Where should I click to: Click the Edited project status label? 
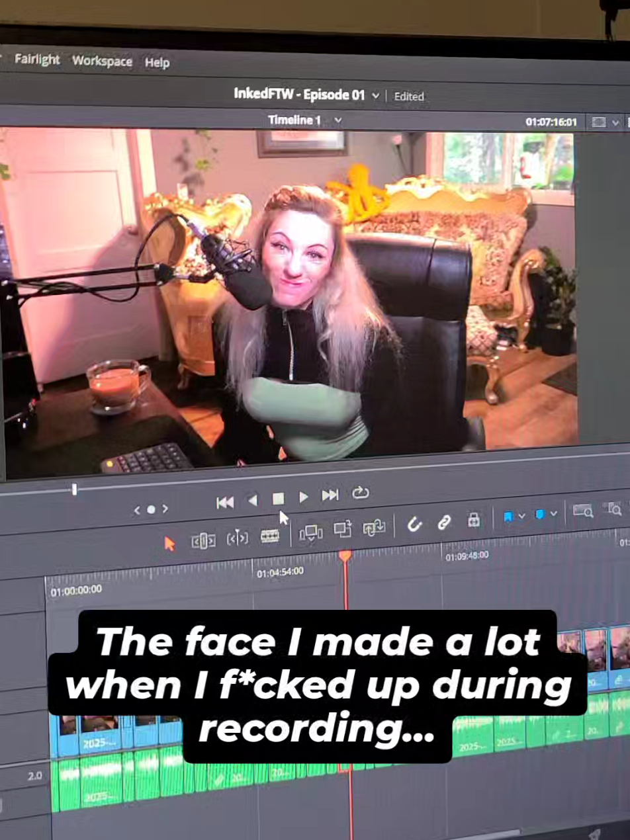[x=409, y=96]
